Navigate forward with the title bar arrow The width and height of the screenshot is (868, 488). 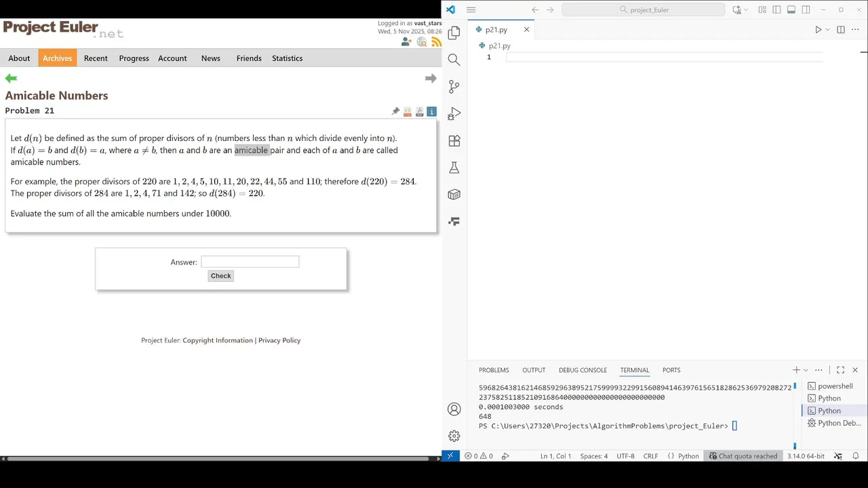(550, 10)
